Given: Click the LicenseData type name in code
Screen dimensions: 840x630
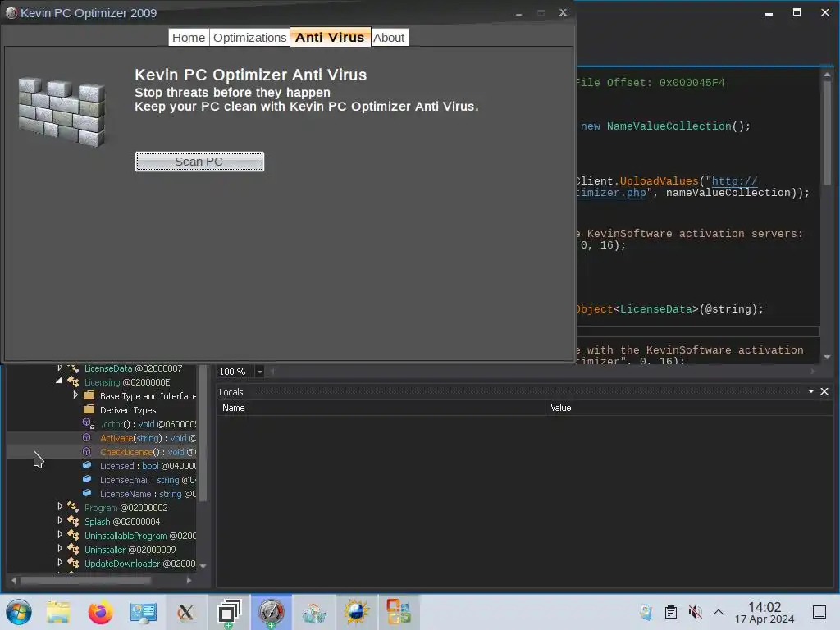Looking at the screenshot, I should click(x=656, y=309).
